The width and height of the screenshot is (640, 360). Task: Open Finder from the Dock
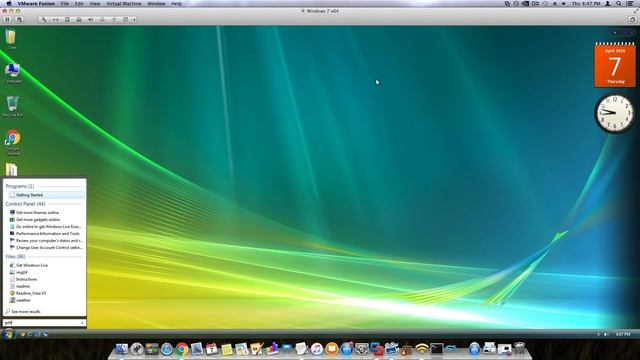[x=121, y=349]
